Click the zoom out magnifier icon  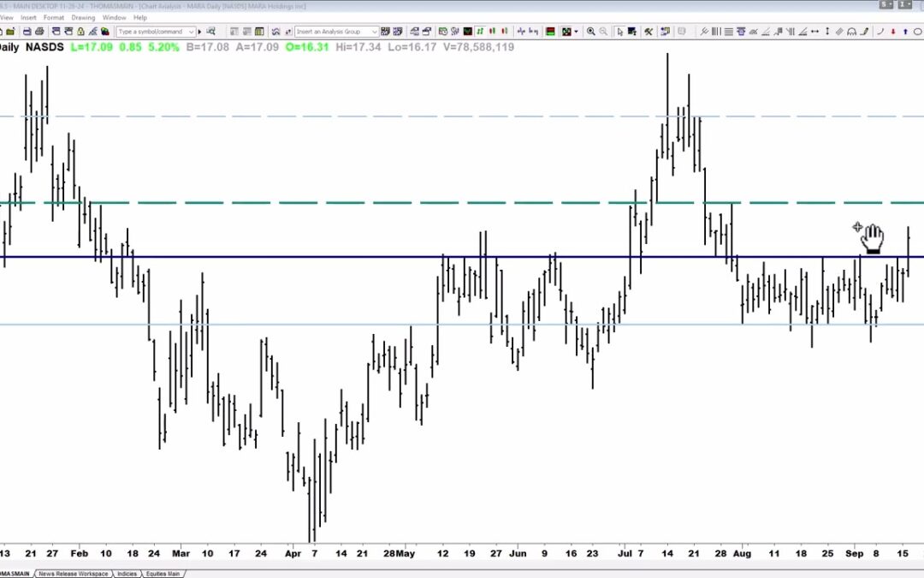pyautogui.click(x=603, y=32)
